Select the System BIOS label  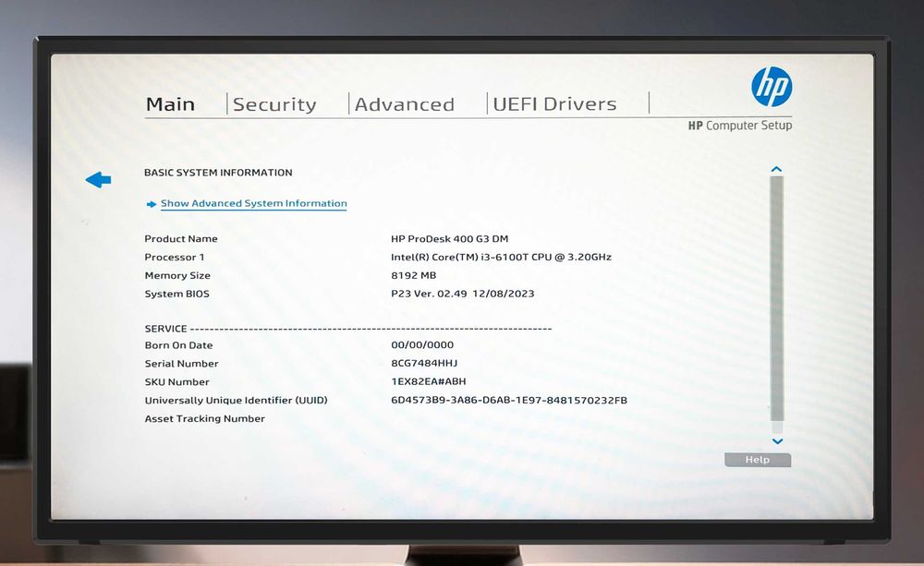[176, 294]
